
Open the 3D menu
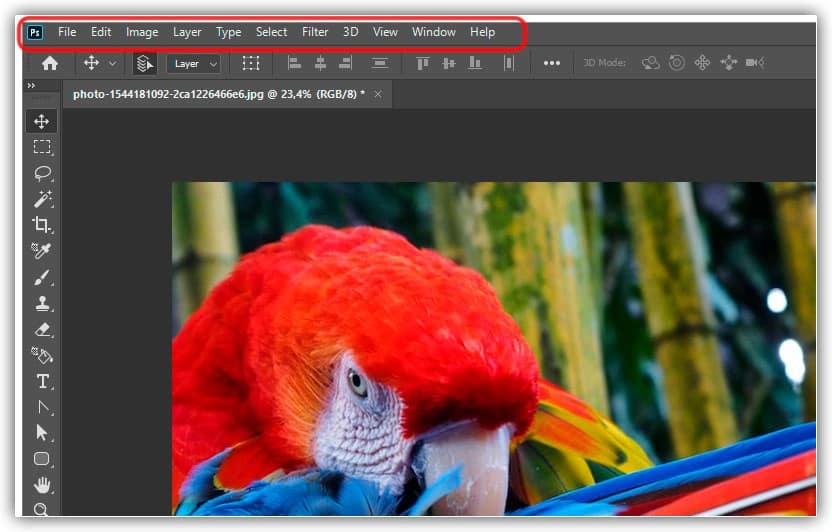coord(350,32)
